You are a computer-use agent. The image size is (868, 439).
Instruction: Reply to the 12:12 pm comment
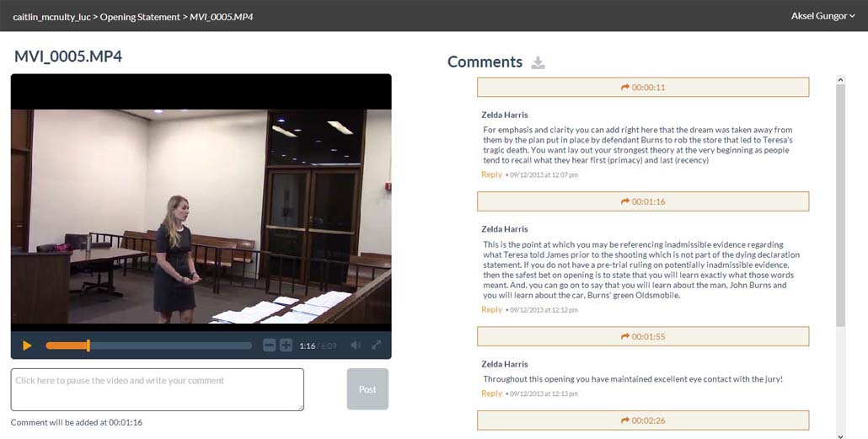pos(491,309)
